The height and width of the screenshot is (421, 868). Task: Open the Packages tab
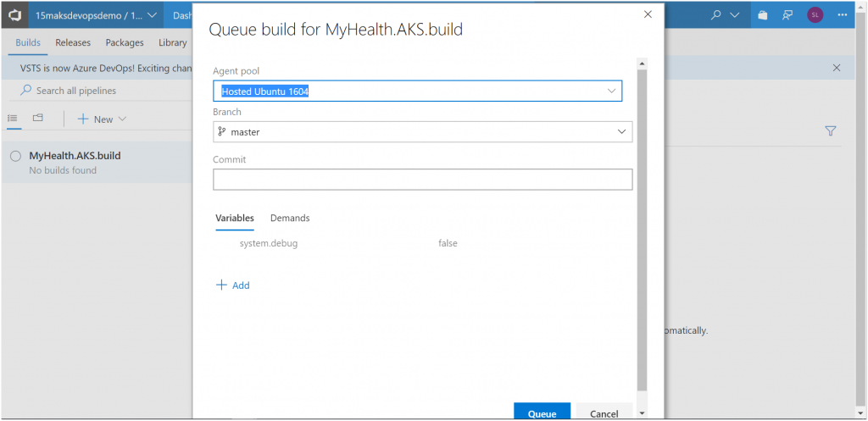tap(125, 42)
